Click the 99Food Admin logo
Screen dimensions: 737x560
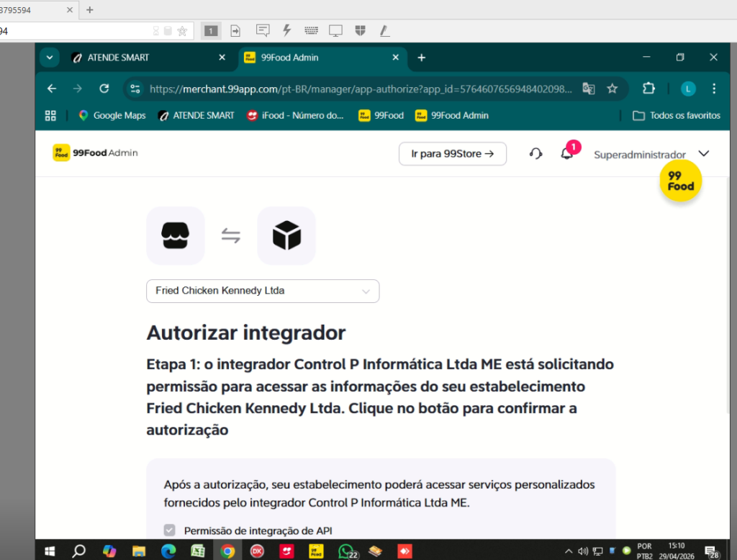click(x=96, y=153)
